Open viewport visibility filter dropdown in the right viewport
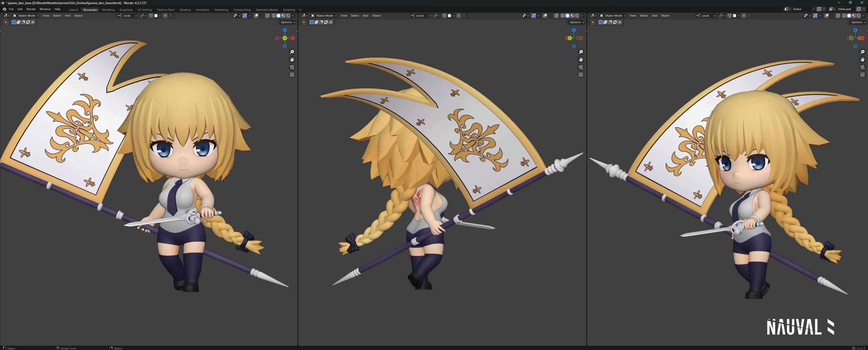 point(807,15)
